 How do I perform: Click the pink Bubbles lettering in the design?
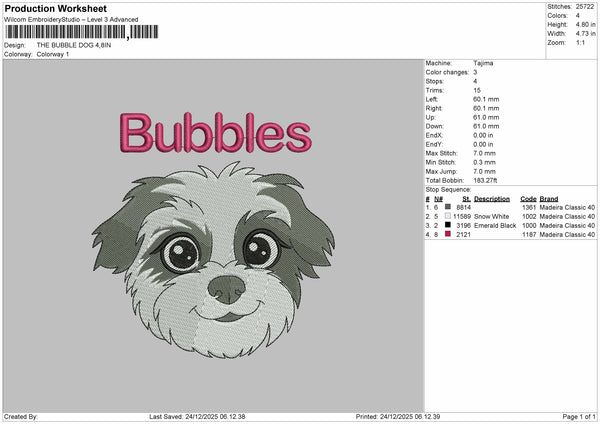(x=216, y=132)
